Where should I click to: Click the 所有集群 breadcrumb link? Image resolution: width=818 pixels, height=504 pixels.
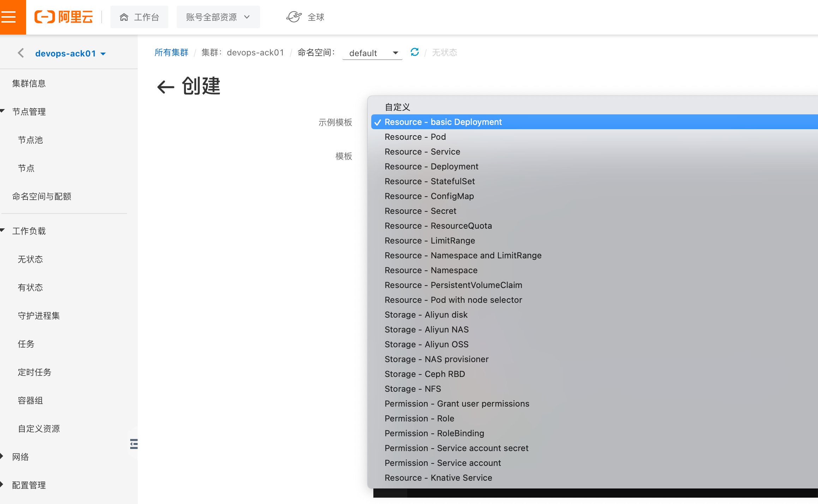point(172,53)
